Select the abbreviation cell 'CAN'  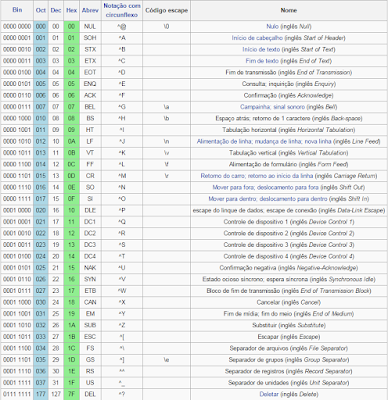coord(90,302)
